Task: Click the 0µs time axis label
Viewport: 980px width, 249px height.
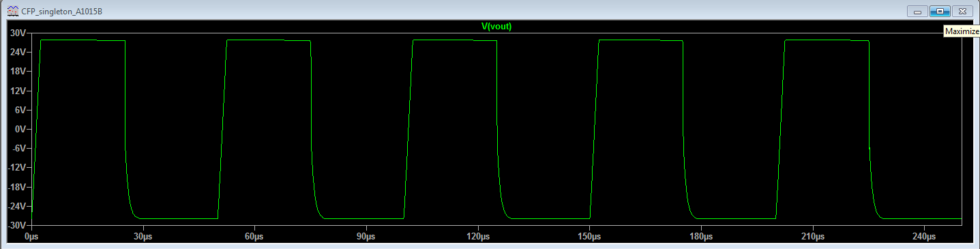Action: point(31,236)
